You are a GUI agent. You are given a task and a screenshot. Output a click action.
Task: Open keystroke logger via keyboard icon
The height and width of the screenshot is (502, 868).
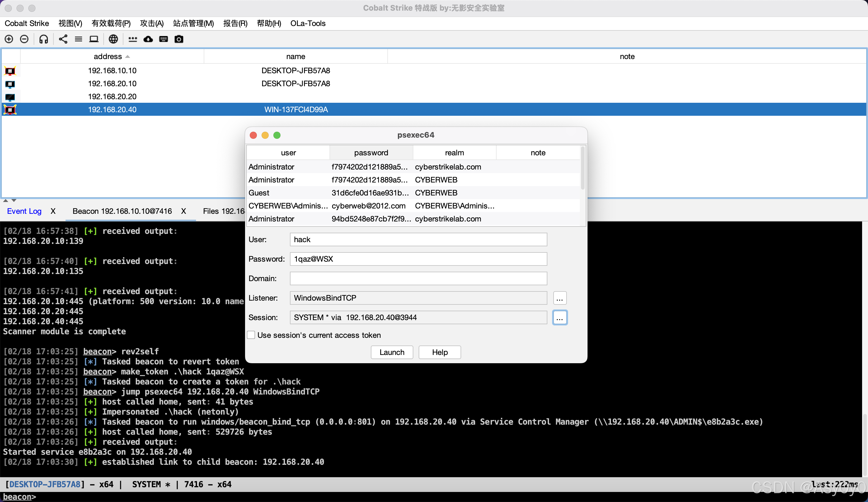point(164,39)
